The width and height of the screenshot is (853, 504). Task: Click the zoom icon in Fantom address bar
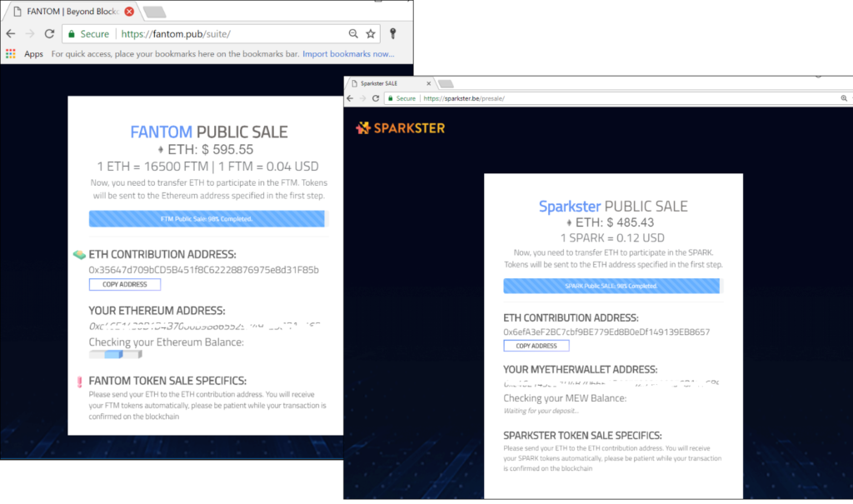pyautogui.click(x=353, y=34)
